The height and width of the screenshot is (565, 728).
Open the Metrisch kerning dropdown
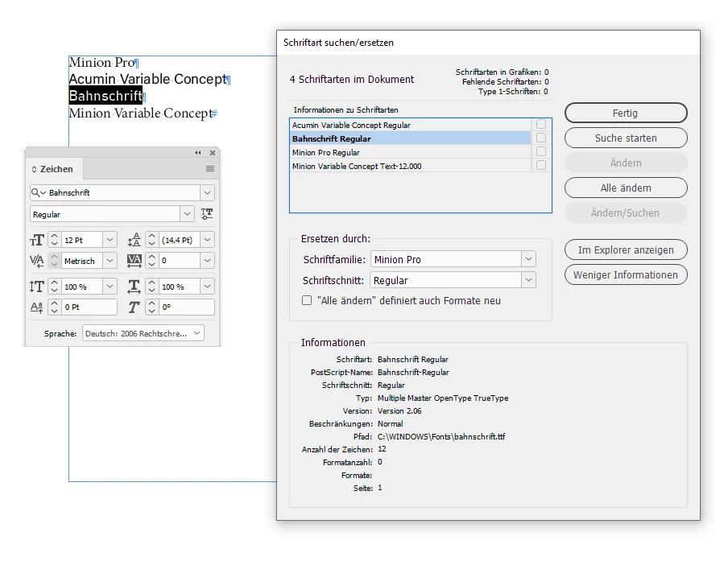[110, 261]
